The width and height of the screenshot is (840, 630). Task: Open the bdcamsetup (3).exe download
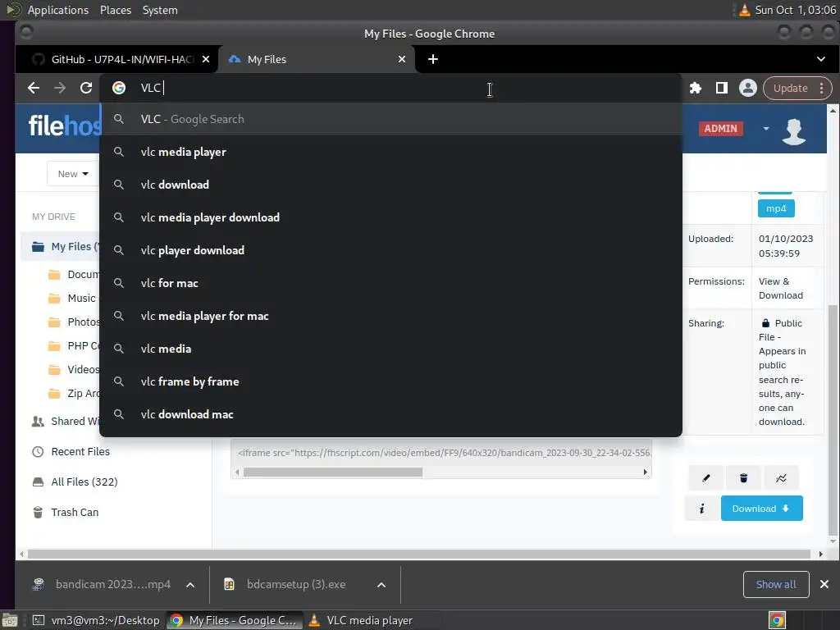click(286, 584)
